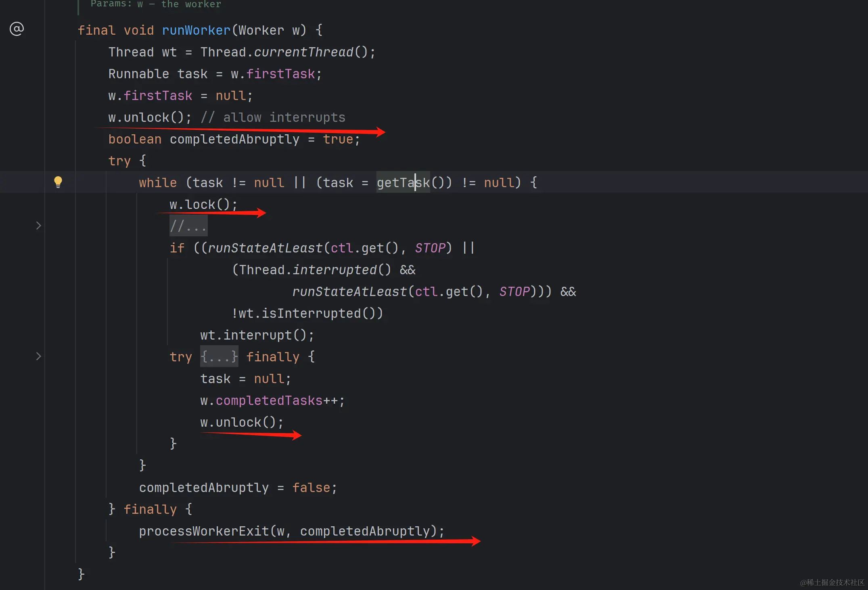Click the @ annotation gutter icon

[17, 29]
